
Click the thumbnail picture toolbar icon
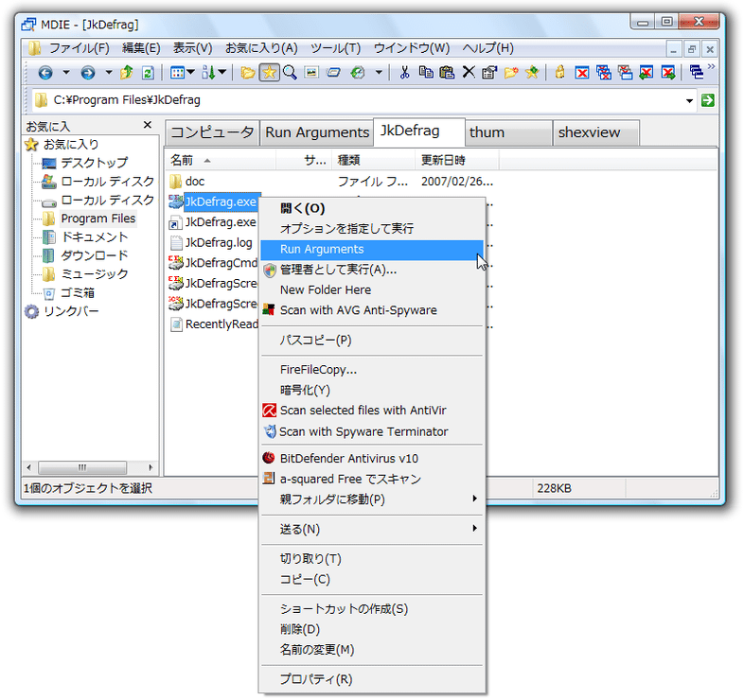click(x=311, y=73)
